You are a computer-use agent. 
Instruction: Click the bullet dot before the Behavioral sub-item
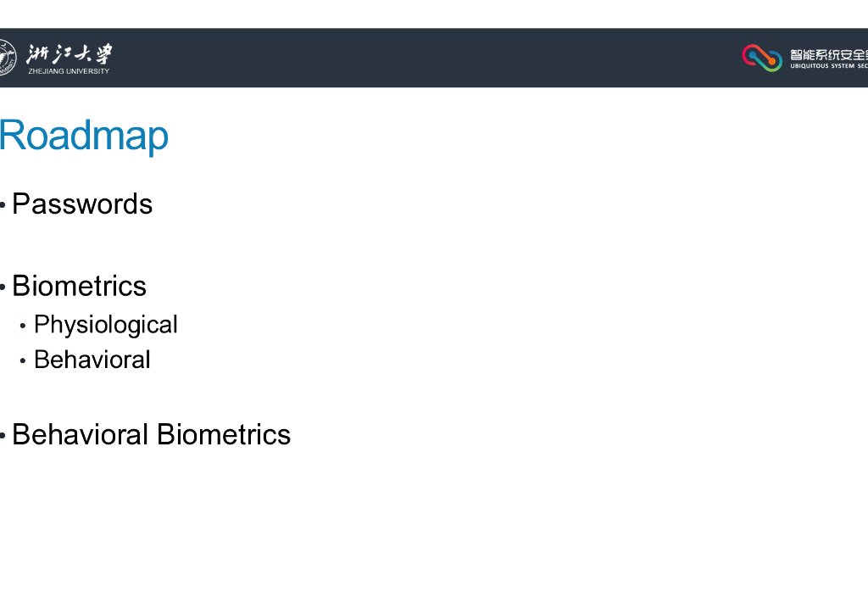pos(23,360)
